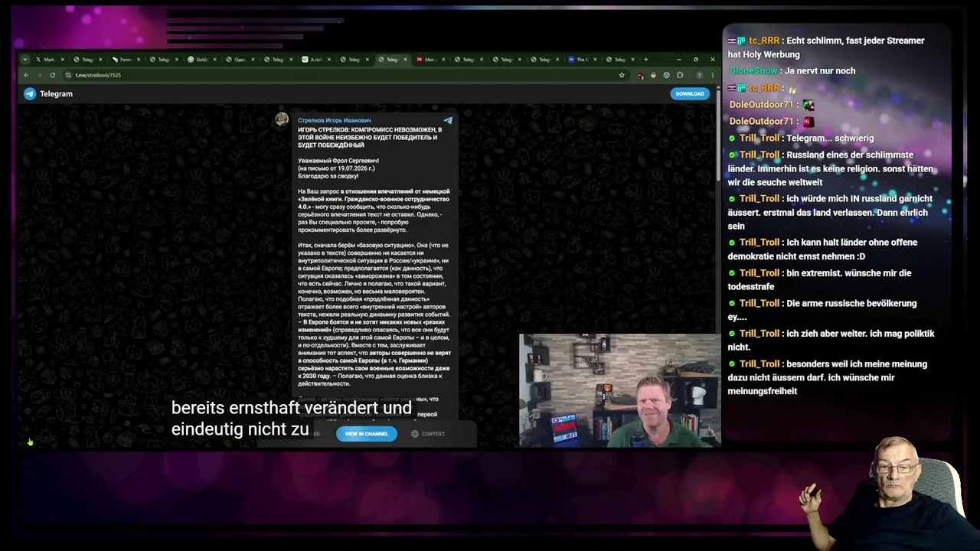The image size is (980, 551).
Task: Click message 'Ich kann halt länder ohne offene'
Action: coord(822,249)
